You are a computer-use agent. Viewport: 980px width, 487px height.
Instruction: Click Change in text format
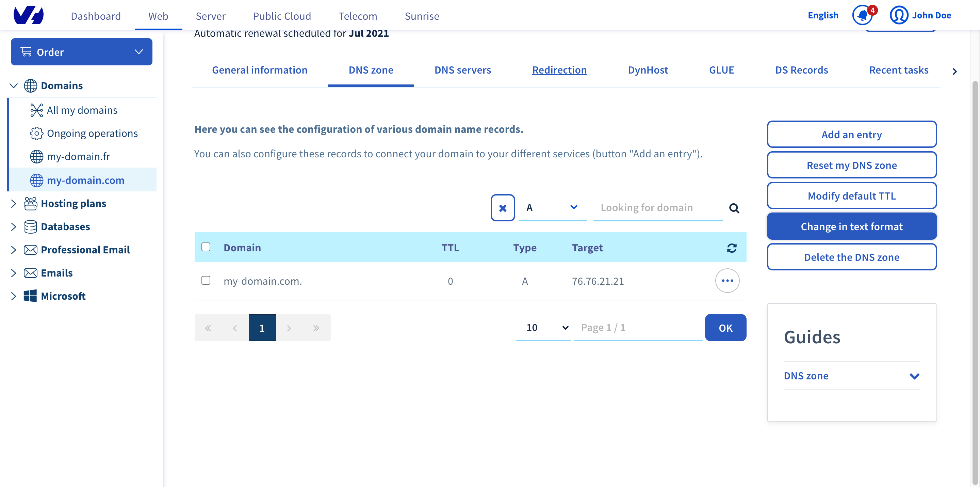point(852,226)
